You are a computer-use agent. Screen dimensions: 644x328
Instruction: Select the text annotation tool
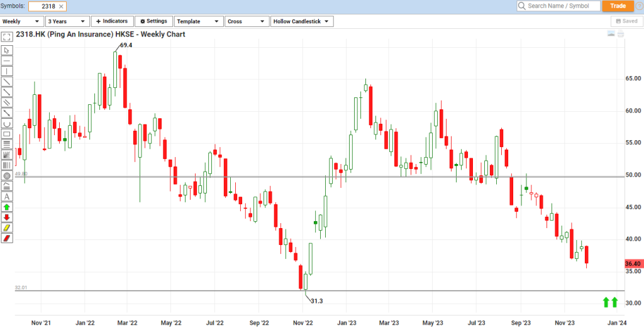tap(7, 196)
